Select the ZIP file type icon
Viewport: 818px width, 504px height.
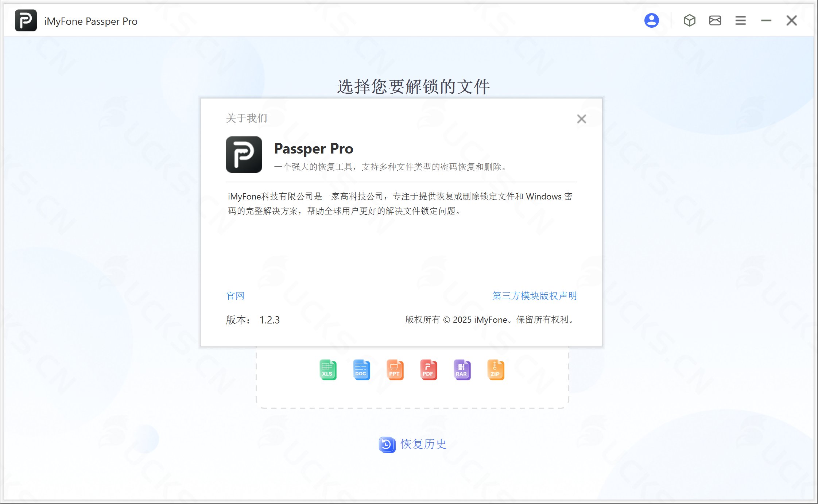[x=496, y=370]
